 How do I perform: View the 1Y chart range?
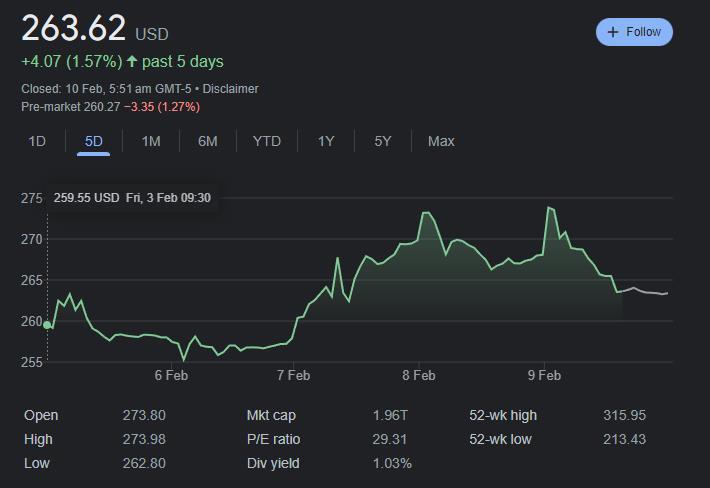pos(326,141)
